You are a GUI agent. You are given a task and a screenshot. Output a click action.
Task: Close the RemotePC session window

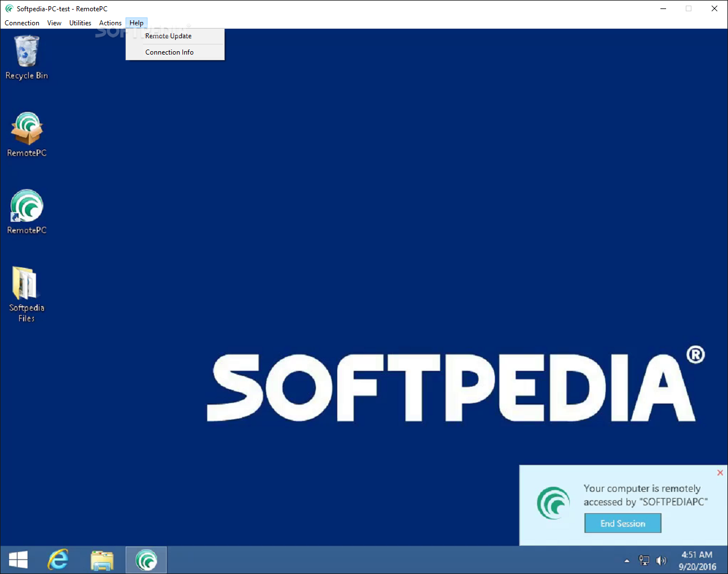pyautogui.click(x=714, y=8)
